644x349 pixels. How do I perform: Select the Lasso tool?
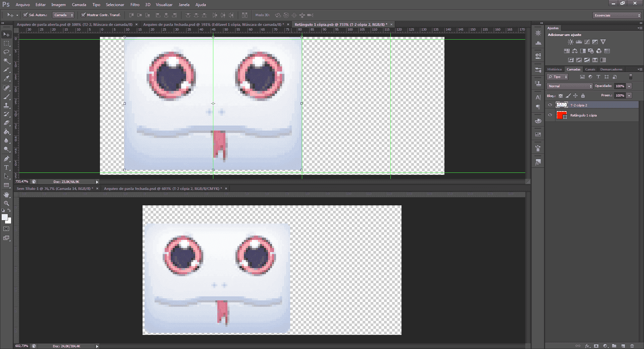click(6, 52)
